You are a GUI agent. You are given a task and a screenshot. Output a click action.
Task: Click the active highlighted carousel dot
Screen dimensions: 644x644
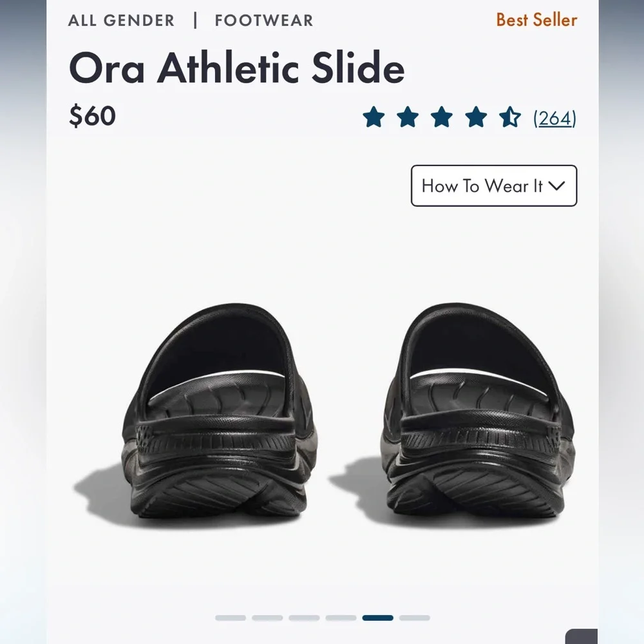click(377, 618)
